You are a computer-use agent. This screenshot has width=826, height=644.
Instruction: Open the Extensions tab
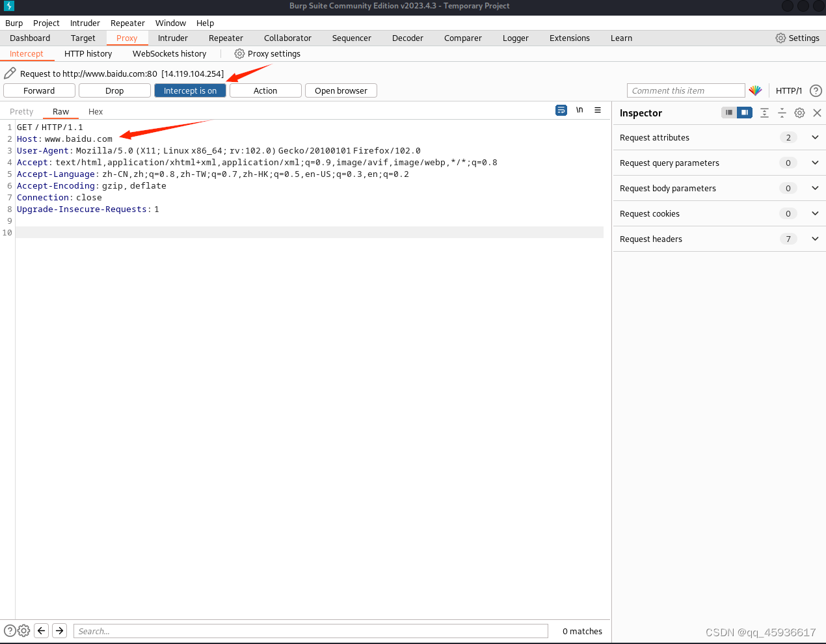point(570,38)
